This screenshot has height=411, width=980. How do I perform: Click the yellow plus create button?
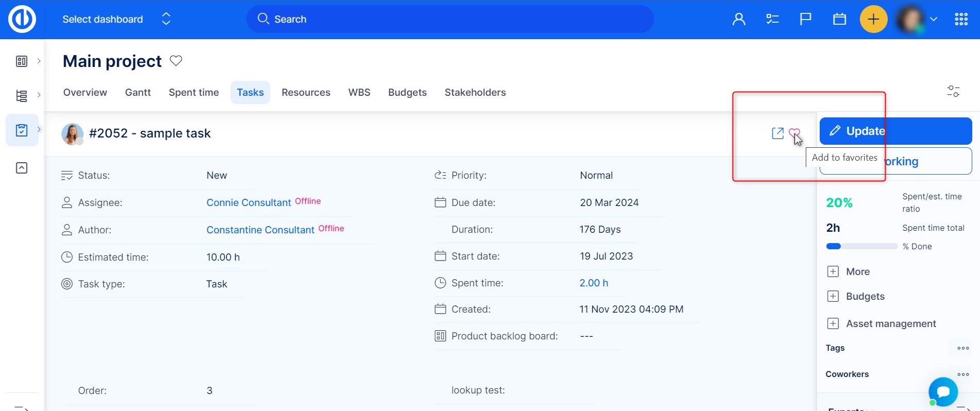[x=873, y=20]
